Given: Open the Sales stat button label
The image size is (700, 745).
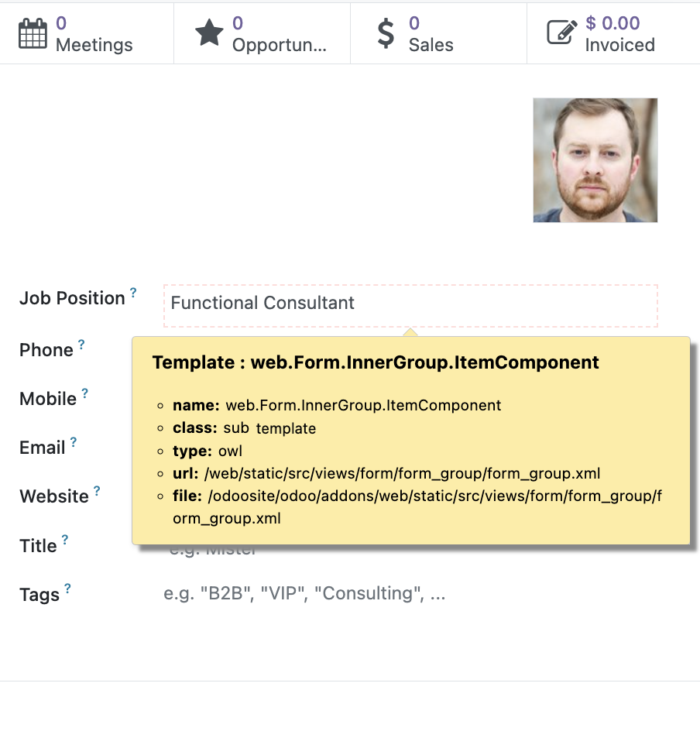Looking at the screenshot, I should pos(431,45).
